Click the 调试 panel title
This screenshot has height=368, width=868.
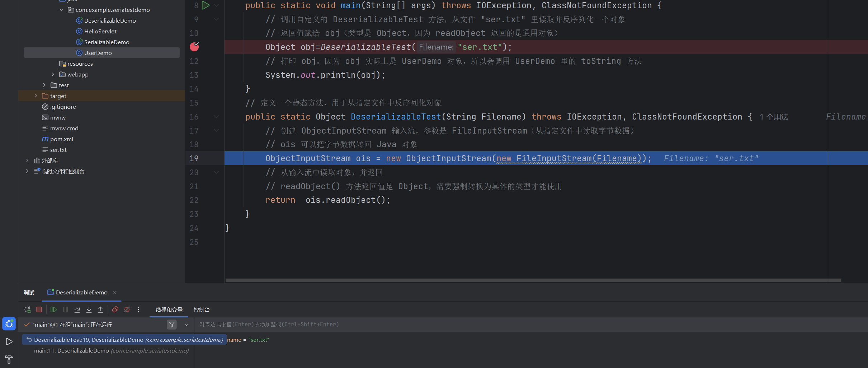29,292
